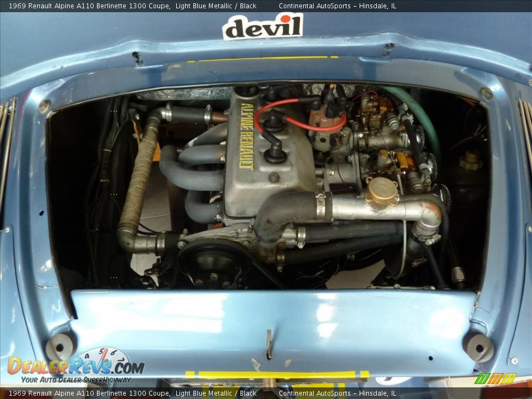Click the bottom caption bar
Image resolution: width=532 pixels, height=399 pixels.
(x=266, y=392)
